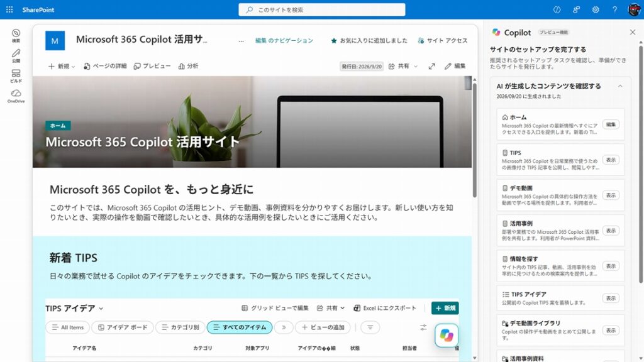Image resolution: width=644 pixels, height=362 pixels.
Task: Open the list Share dropdown
Action: click(x=331, y=308)
